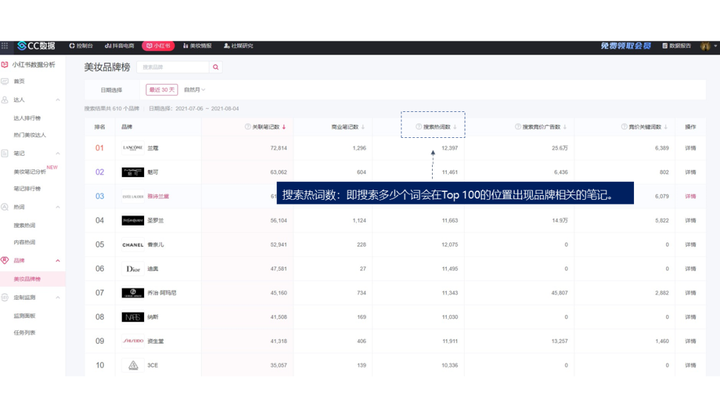Open 监测面板 in the sidebar
Screen dimensions: 720x405
pos(24,316)
